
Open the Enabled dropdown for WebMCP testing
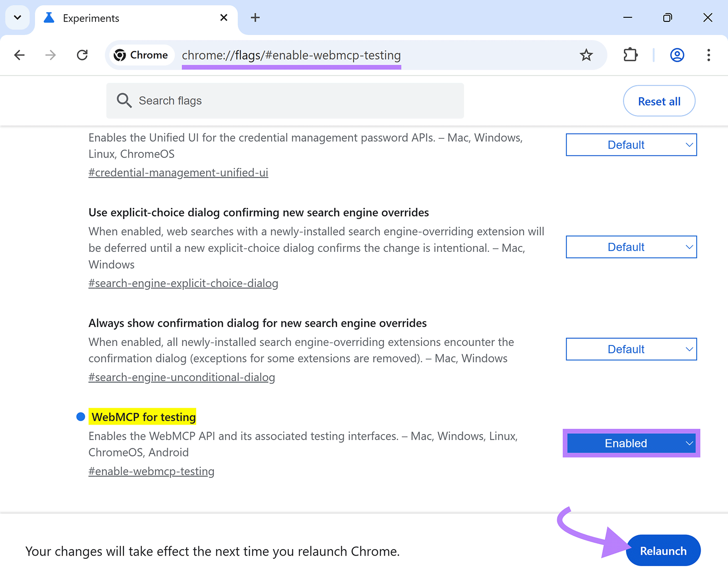tap(631, 443)
